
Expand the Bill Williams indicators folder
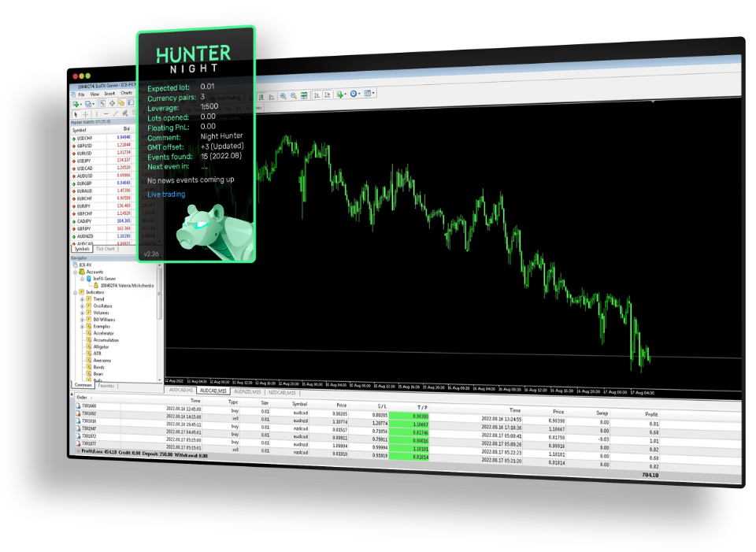click(82, 320)
